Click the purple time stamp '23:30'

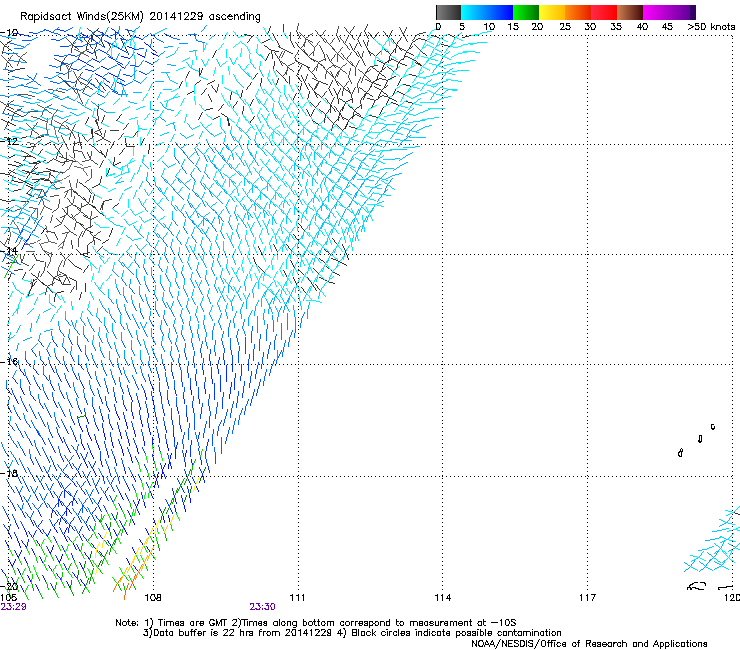(x=262, y=607)
